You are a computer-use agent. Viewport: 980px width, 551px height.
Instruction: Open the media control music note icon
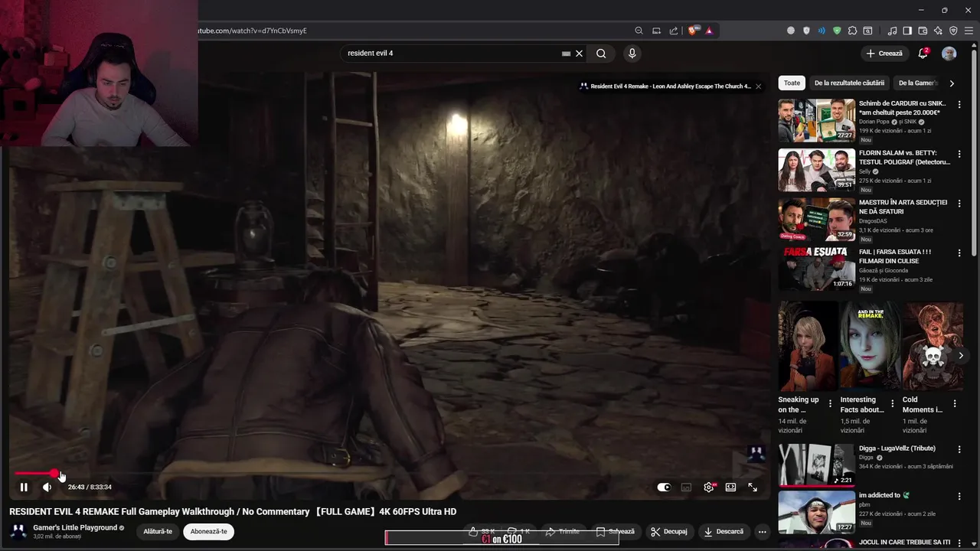tap(892, 31)
